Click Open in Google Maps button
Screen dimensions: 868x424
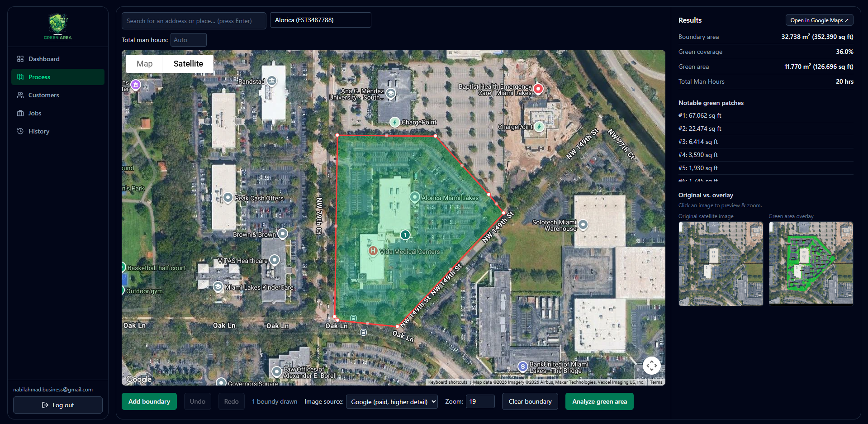(819, 20)
